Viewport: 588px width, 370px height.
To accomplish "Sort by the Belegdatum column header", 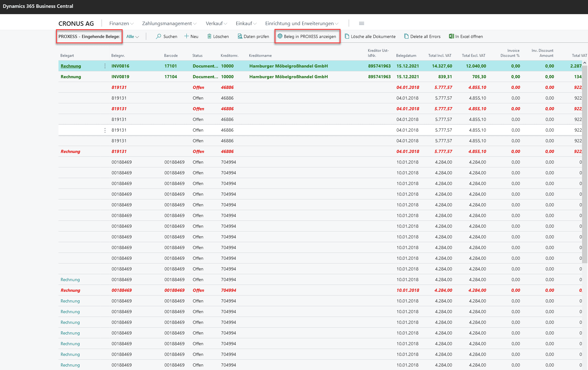I will (x=406, y=56).
